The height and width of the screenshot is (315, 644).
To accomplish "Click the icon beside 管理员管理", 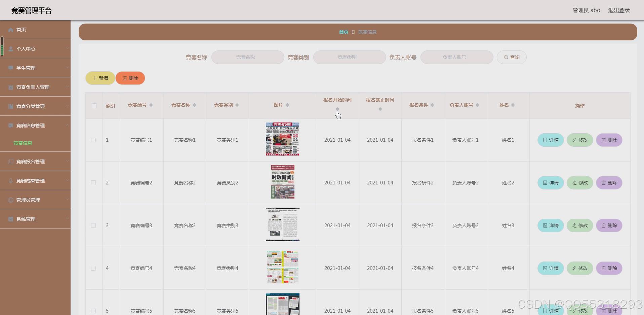I will click(11, 200).
